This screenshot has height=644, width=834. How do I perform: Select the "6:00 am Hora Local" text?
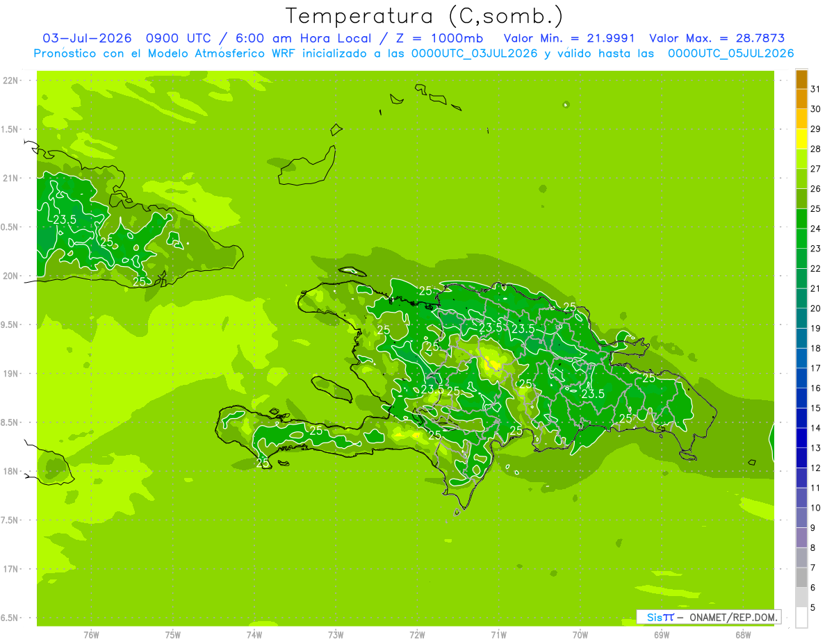tap(302, 38)
